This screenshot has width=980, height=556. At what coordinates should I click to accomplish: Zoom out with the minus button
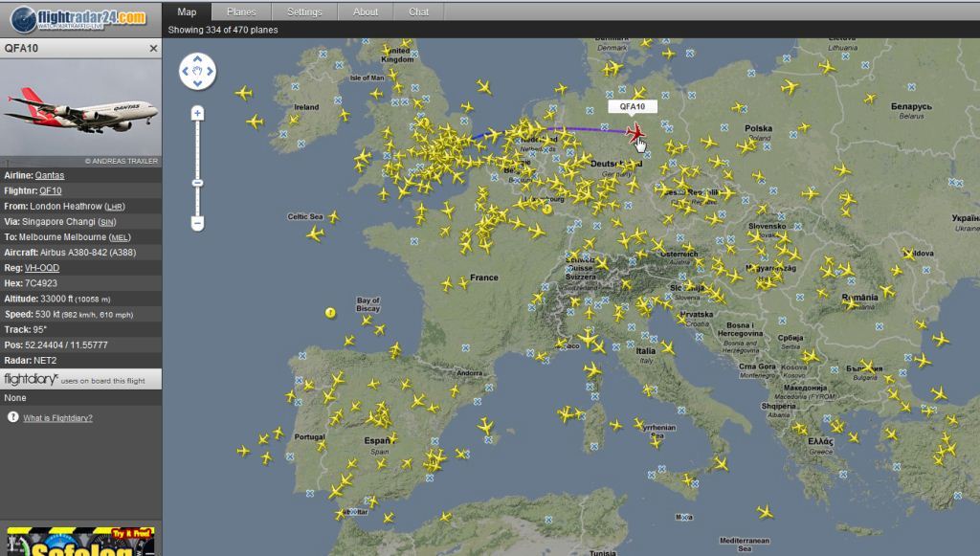tap(197, 223)
